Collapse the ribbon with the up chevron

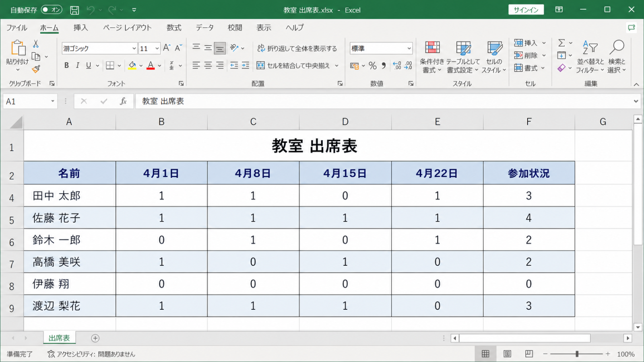pyautogui.click(x=636, y=84)
